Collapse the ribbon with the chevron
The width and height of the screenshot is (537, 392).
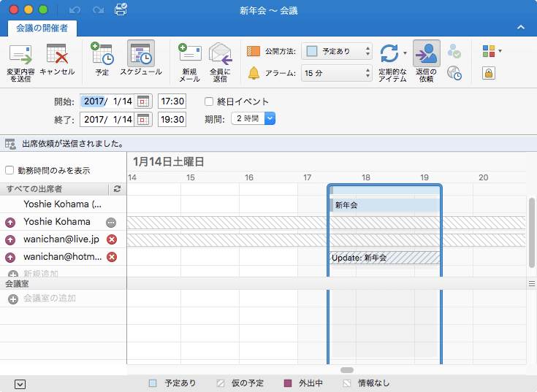click(x=521, y=27)
